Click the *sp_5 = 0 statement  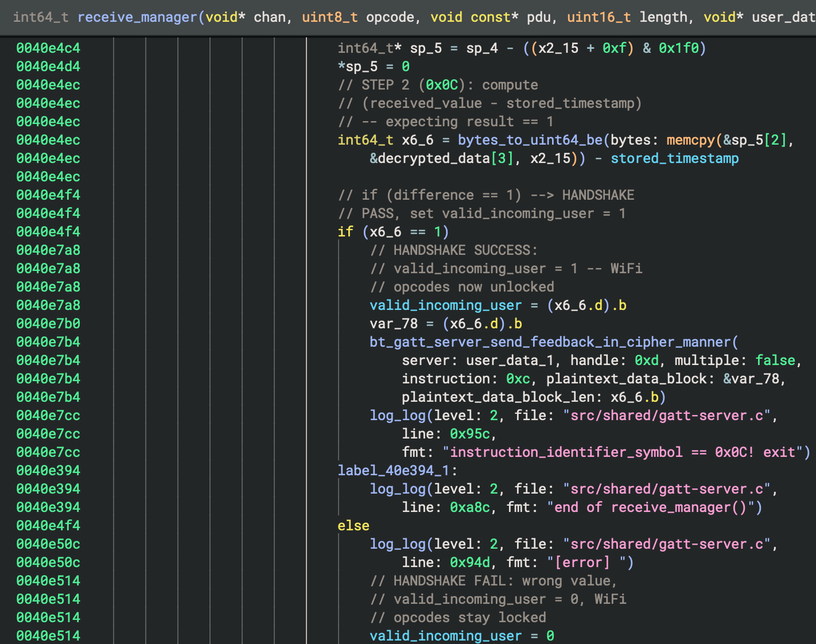[x=374, y=67]
